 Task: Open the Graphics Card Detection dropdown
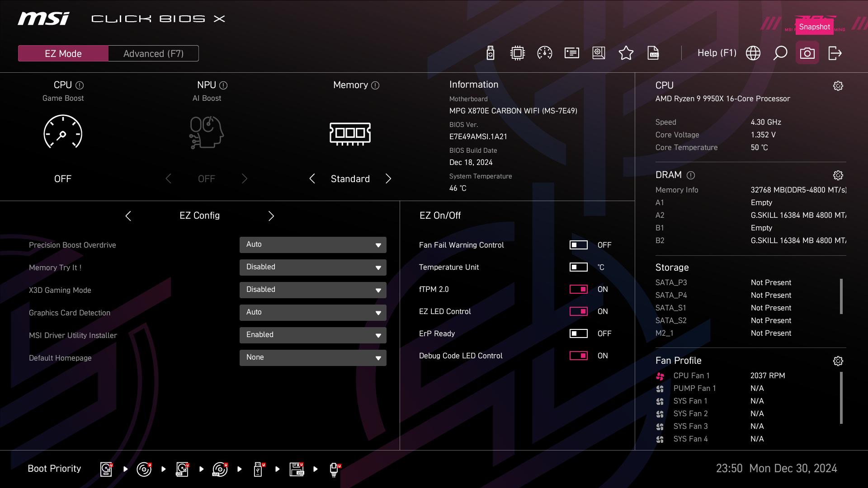point(313,313)
